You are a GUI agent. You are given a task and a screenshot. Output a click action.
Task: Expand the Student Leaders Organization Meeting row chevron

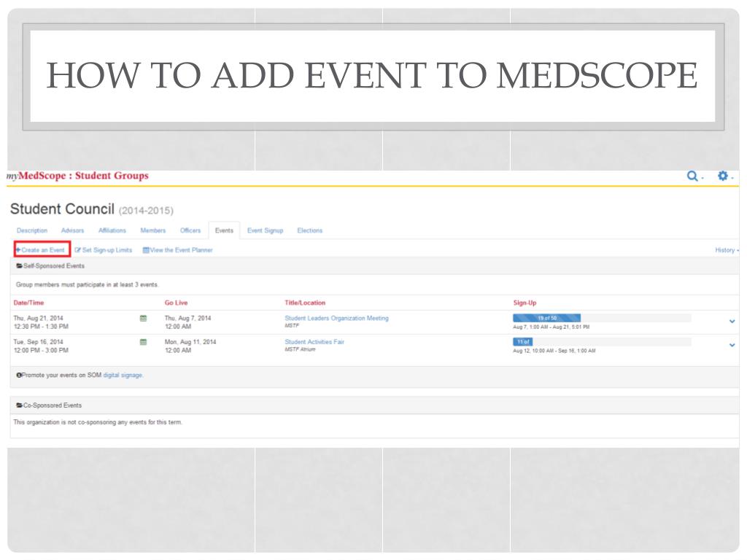732,322
